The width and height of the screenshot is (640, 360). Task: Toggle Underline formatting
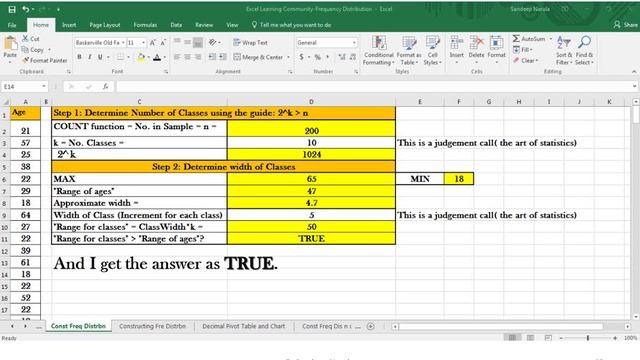(x=100, y=57)
